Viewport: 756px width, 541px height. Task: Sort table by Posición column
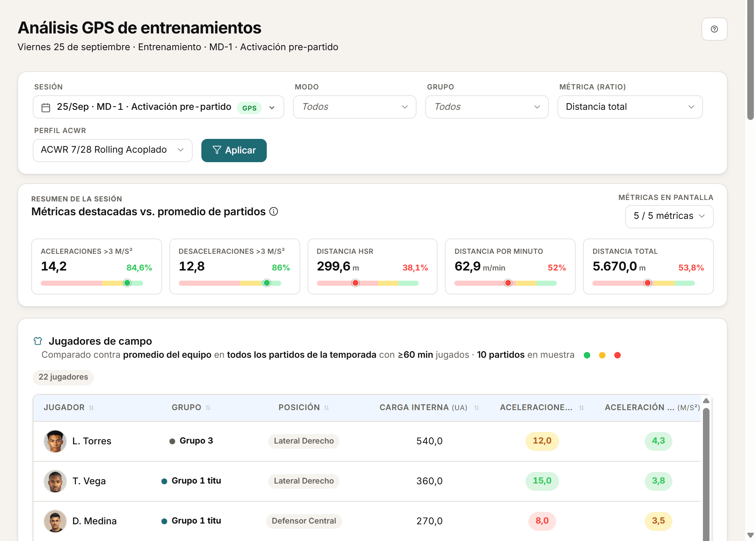[326, 408]
